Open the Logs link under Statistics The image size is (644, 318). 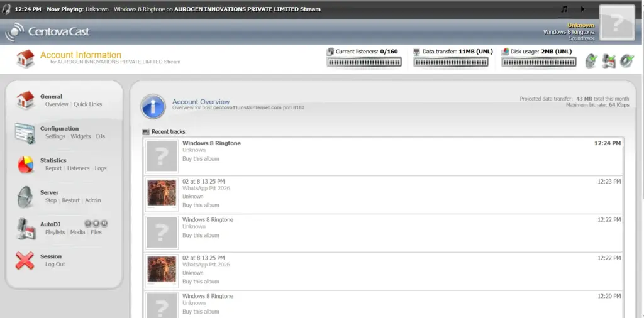click(101, 168)
